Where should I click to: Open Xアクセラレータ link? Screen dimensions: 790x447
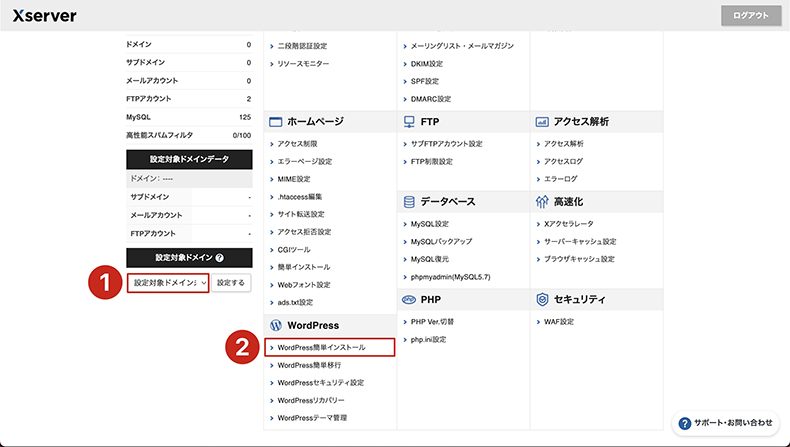(568, 224)
